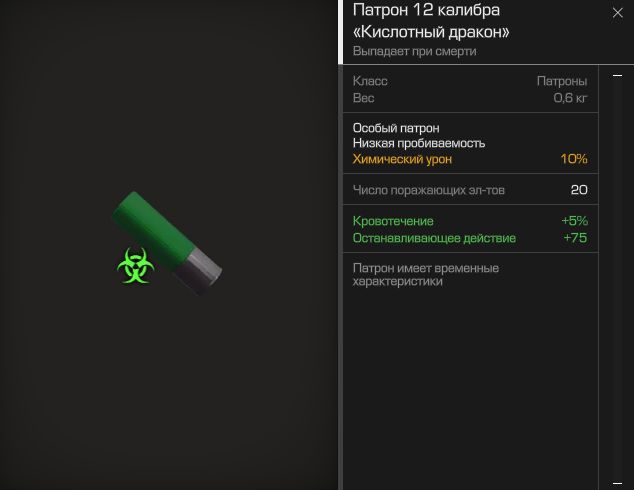The width and height of the screenshot is (634, 490).
Task: Click the temporary characteristics note text
Action: click(425, 275)
